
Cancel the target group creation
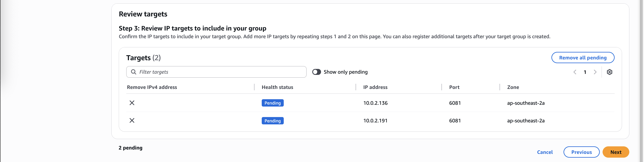(x=544, y=152)
